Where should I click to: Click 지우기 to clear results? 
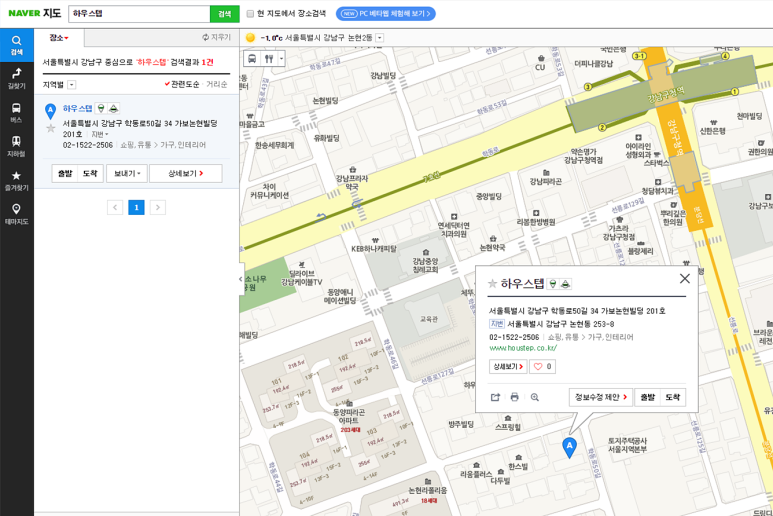(216, 37)
